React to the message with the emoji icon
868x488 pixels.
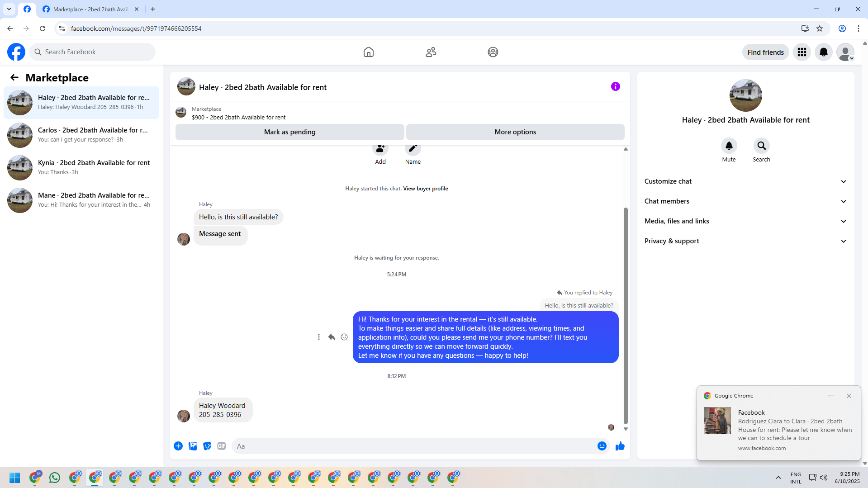[344, 337]
